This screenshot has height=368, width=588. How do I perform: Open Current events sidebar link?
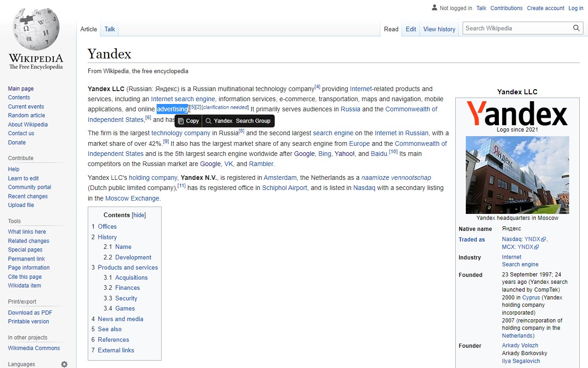coord(26,107)
